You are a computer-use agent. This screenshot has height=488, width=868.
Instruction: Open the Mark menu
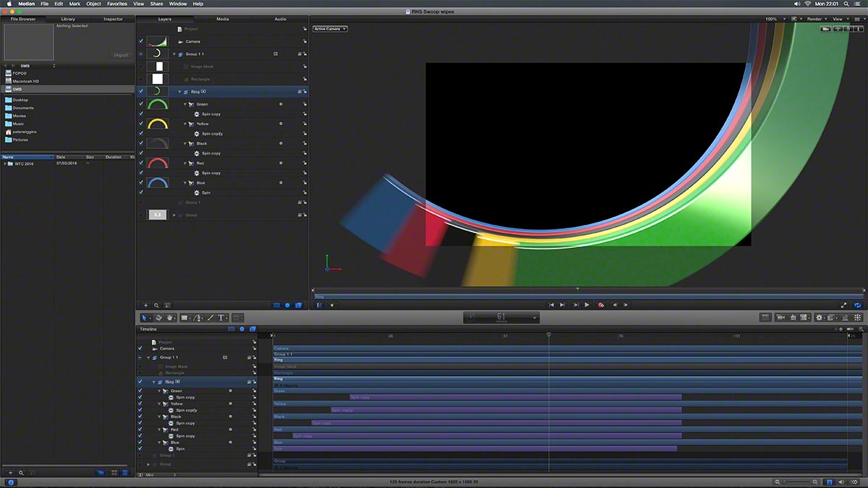coord(75,4)
